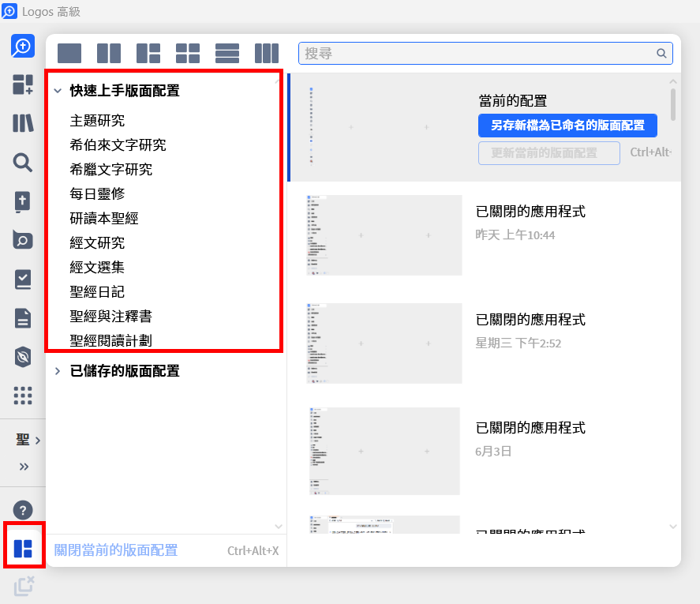
Task: Open the 經文研究 layout
Action: (97, 243)
